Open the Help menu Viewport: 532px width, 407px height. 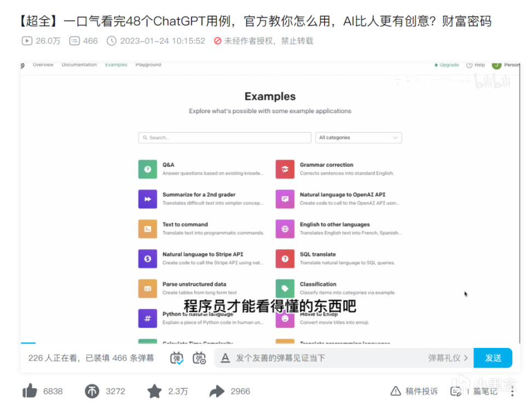point(476,65)
